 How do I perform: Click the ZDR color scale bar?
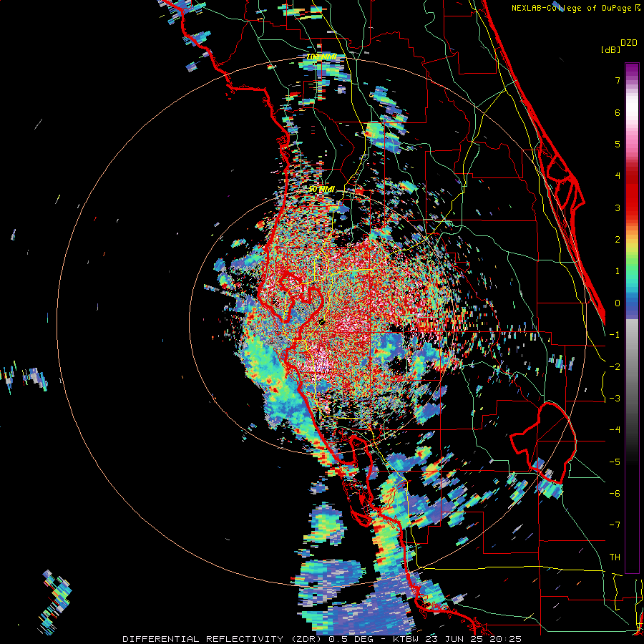coord(632,318)
